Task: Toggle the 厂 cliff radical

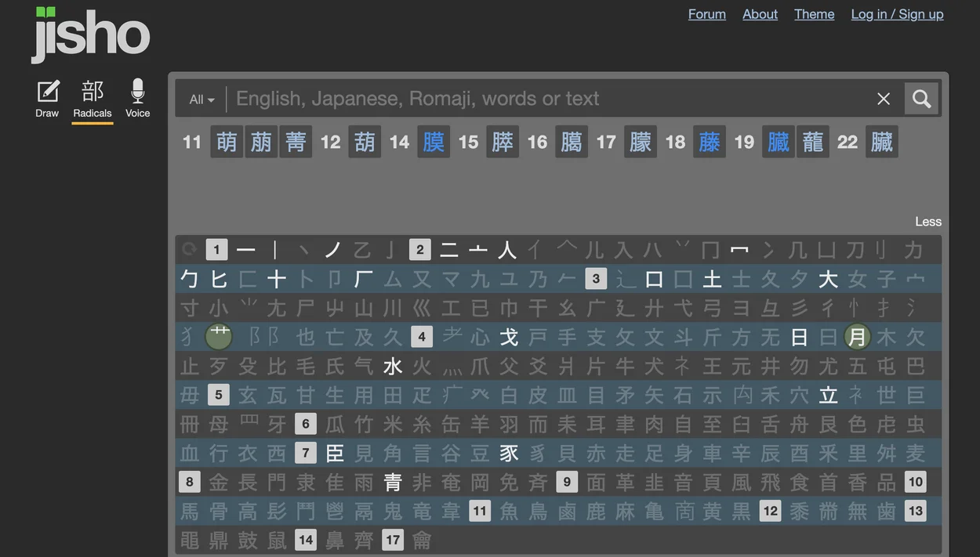Action: (x=364, y=279)
